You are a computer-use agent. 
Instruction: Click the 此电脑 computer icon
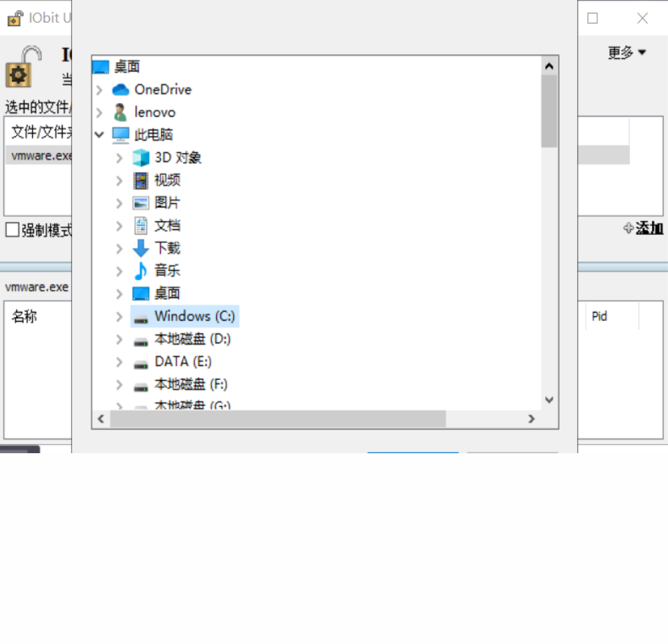[x=120, y=135]
